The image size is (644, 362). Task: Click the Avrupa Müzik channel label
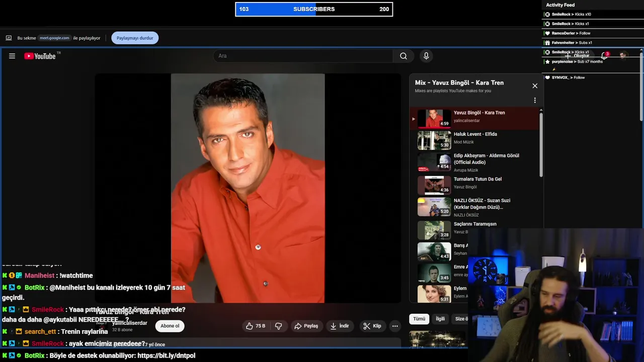(x=466, y=170)
